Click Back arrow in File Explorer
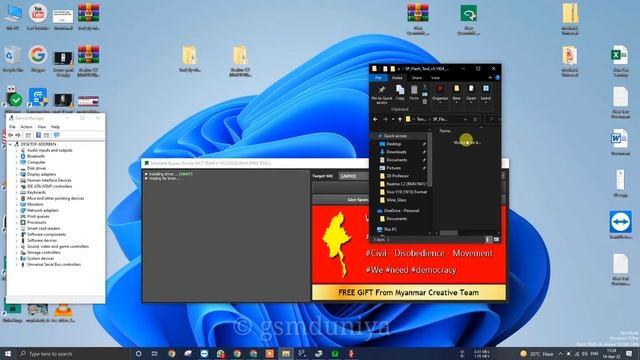640x360 pixels. [x=375, y=119]
